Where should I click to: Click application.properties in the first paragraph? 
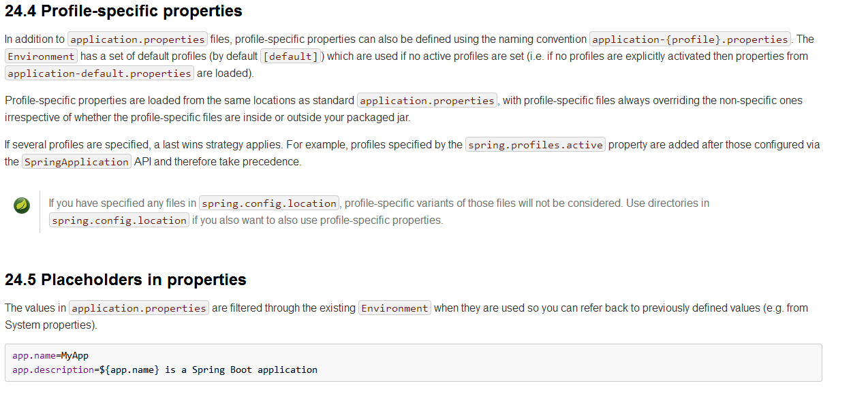(138, 39)
